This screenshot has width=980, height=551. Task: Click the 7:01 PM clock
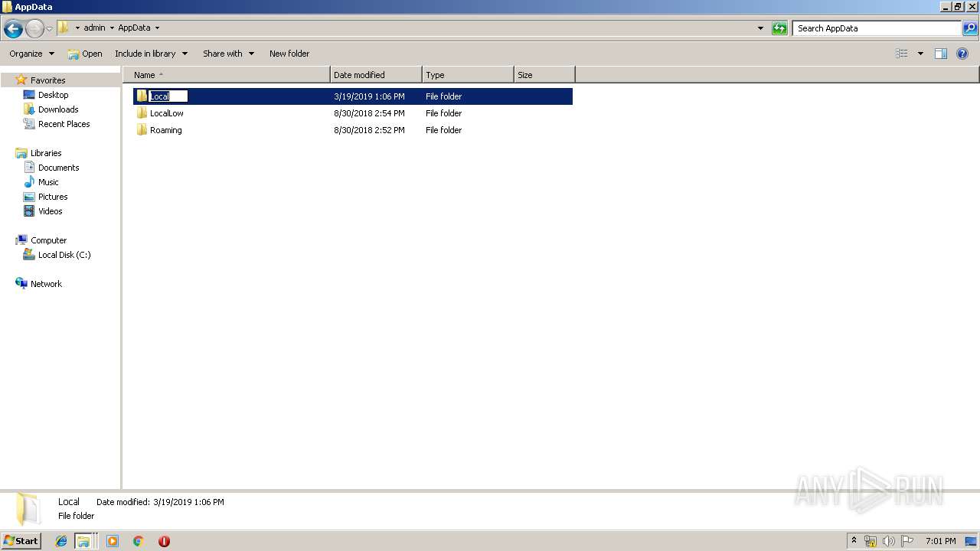point(940,541)
